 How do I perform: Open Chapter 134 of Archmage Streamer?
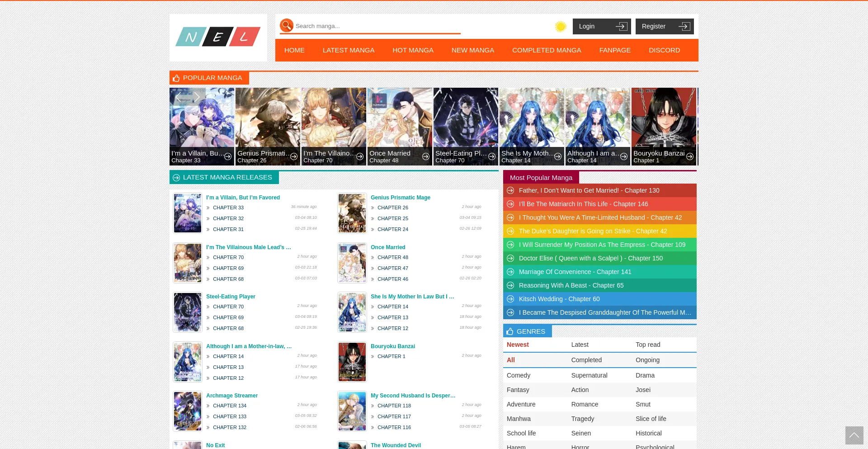pyautogui.click(x=230, y=406)
